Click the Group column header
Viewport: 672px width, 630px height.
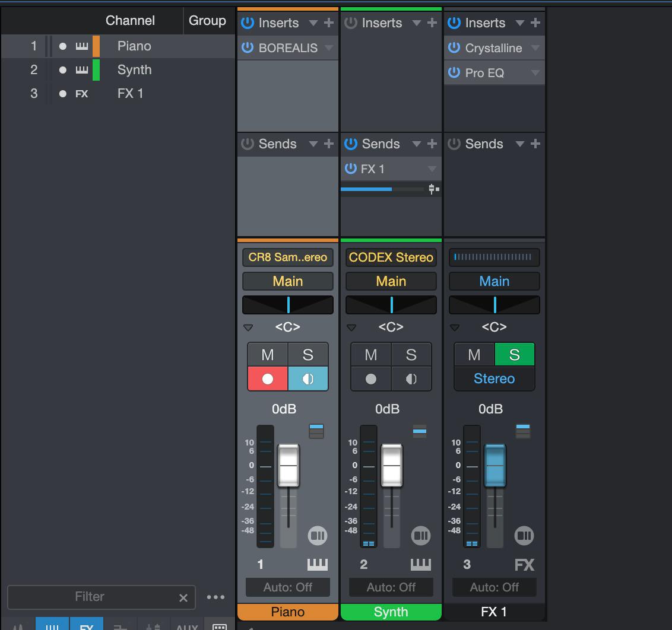click(x=207, y=21)
